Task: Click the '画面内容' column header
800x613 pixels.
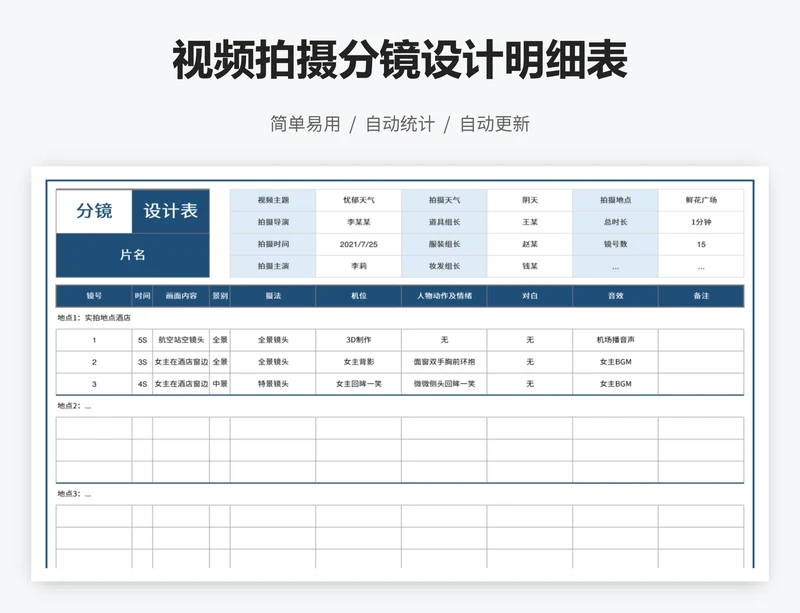Action: click(x=181, y=296)
